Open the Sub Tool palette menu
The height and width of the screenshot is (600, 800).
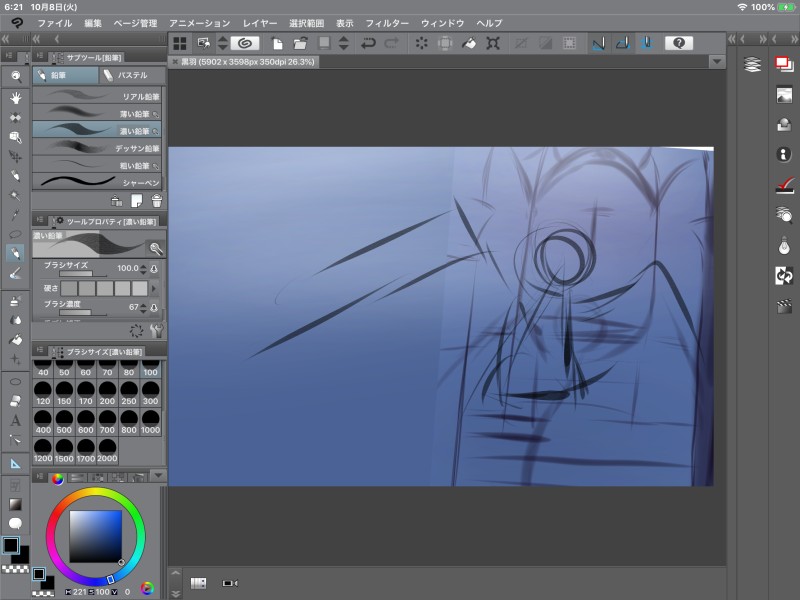click(x=39, y=57)
